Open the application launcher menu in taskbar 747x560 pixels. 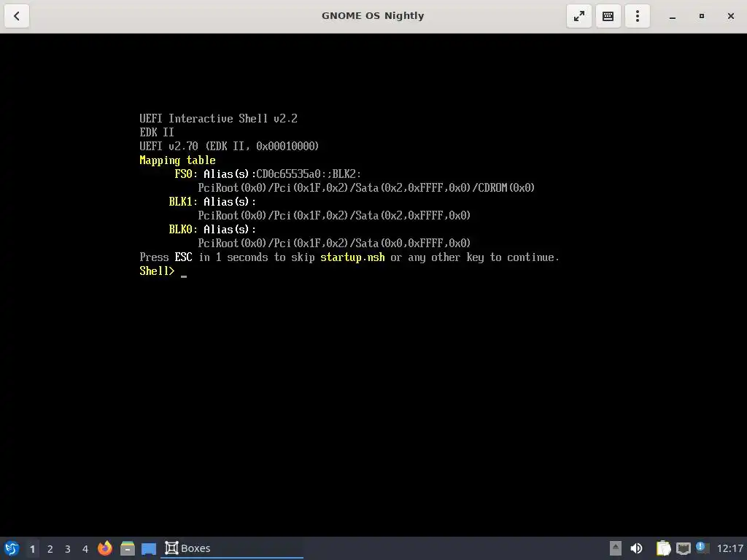click(x=12, y=548)
